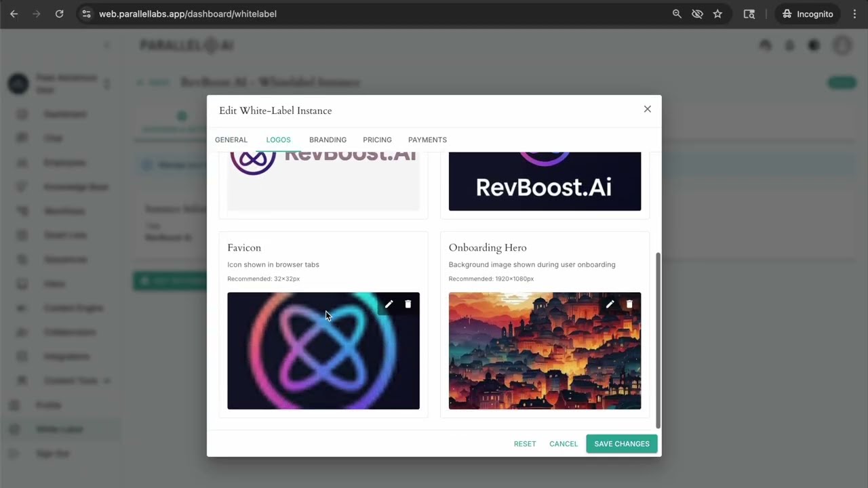Click the light RevBoost.AI logo preview

(323, 181)
